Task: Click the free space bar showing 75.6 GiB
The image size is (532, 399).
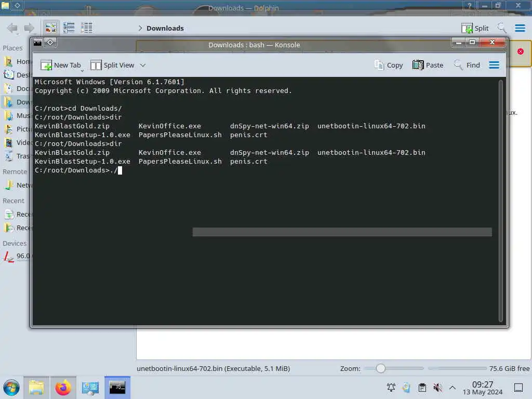Action: 457,368
